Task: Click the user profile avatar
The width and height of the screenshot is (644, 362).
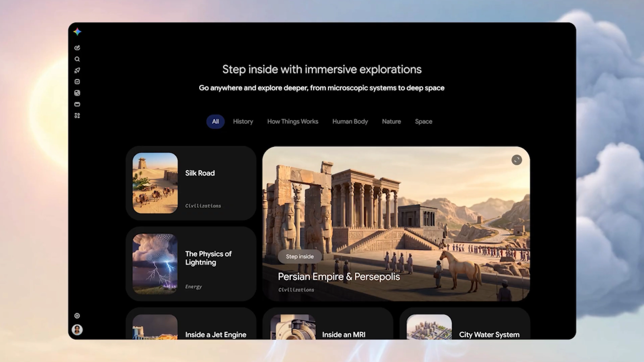Action: (x=77, y=330)
